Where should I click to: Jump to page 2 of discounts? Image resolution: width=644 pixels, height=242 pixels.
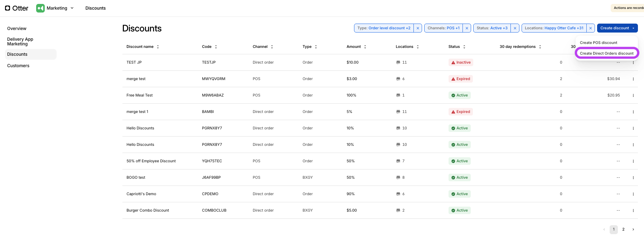(x=623, y=229)
